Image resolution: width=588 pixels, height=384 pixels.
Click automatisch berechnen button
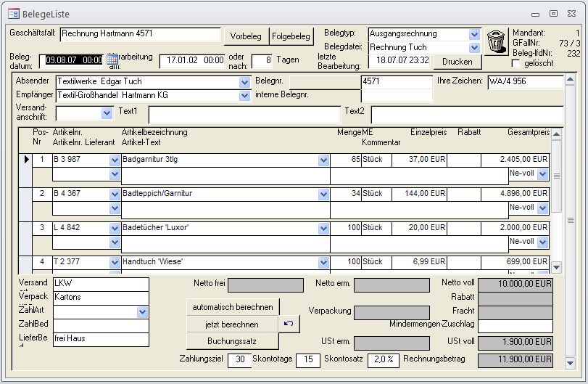[x=233, y=307]
